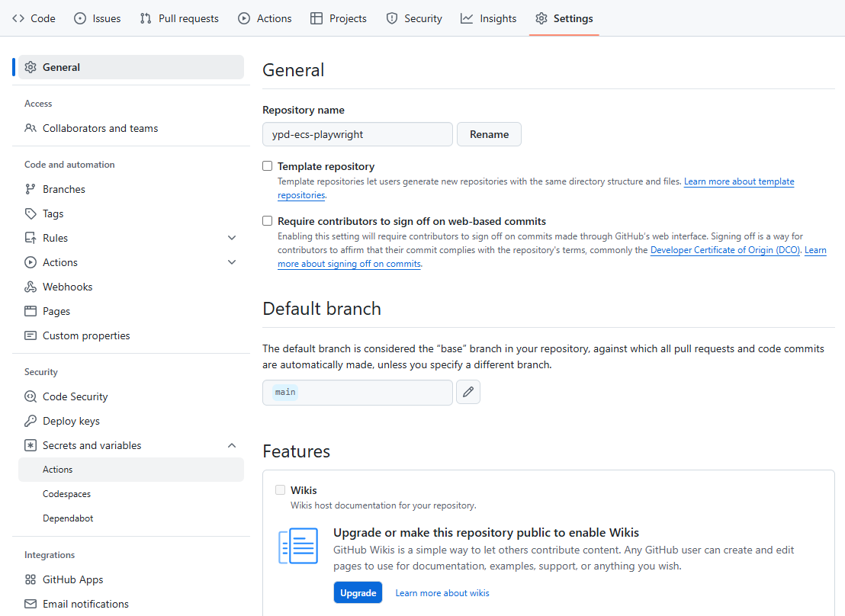Click the people icon beside Collaborators and teams
The image size is (845, 616).
pyautogui.click(x=31, y=128)
